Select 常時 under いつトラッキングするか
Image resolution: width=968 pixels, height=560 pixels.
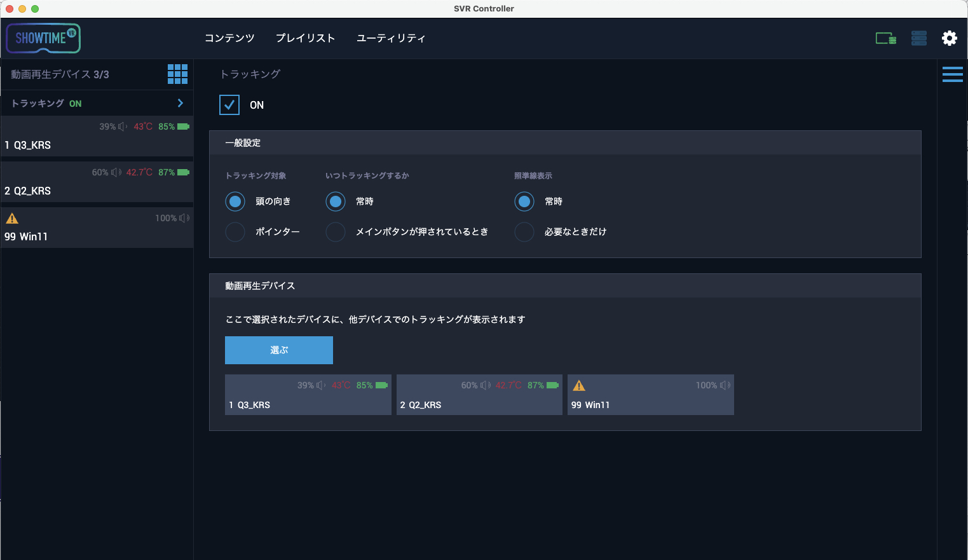(336, 201)
